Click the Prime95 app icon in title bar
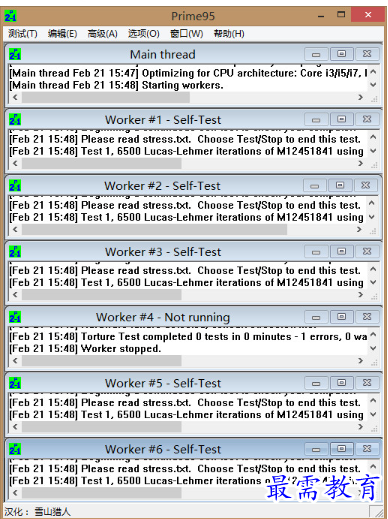The image size is (388, 519). point(10,16)
